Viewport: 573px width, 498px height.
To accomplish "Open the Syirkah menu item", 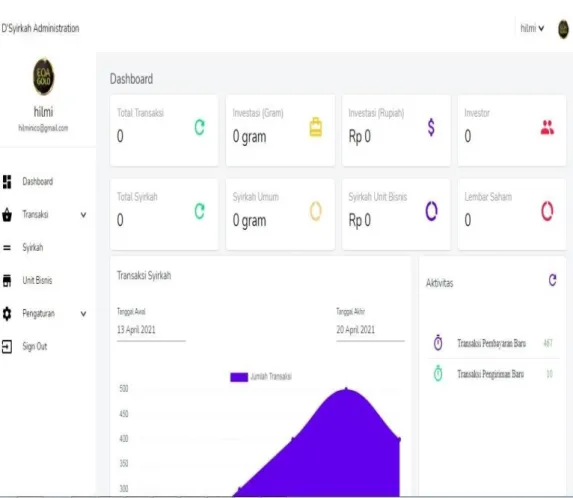I will pos(33,248).
